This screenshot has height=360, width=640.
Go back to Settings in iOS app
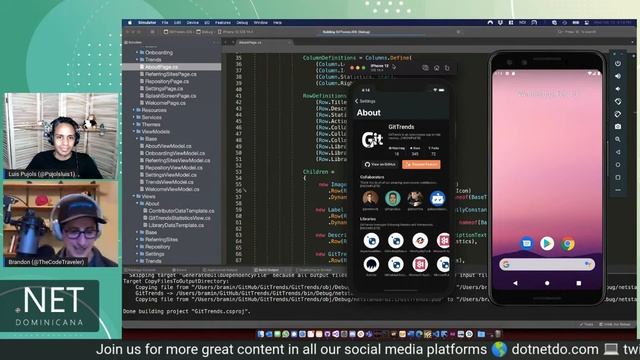click(365, 101)
